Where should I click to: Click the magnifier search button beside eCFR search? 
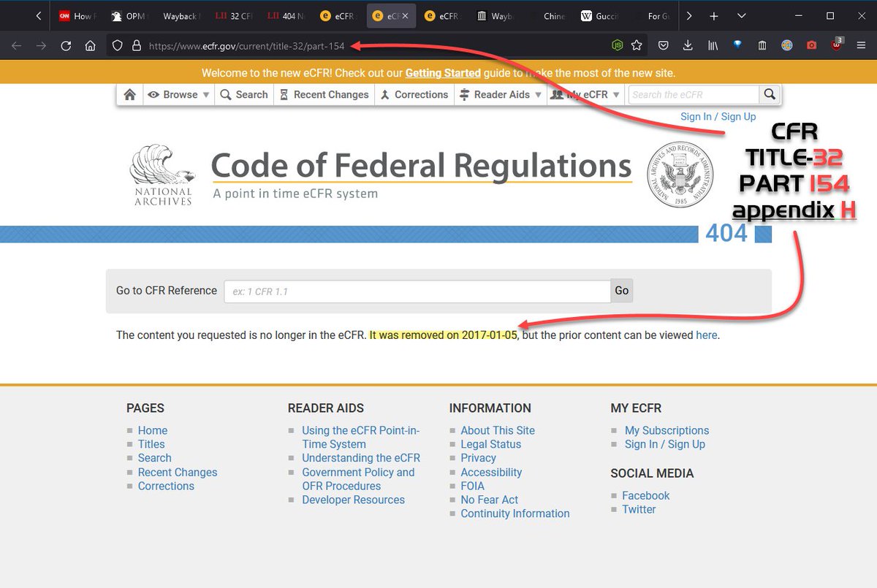[769, 94]
